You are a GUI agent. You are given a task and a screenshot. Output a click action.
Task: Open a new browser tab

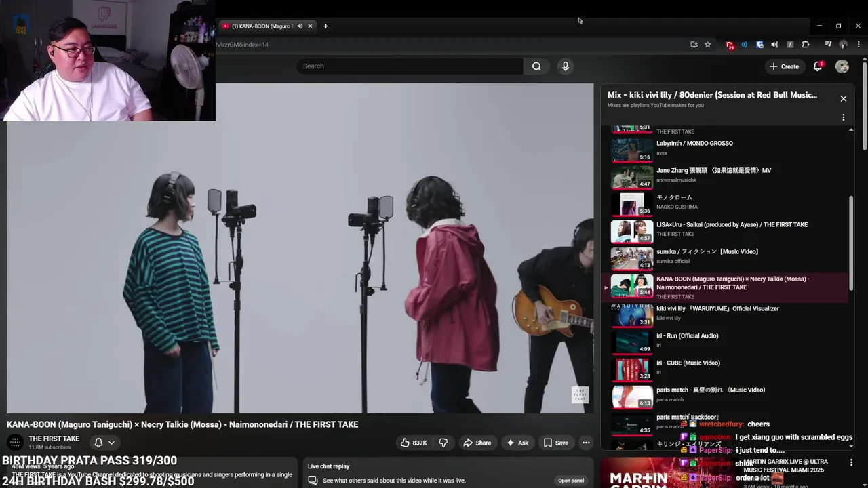(325, 26)
